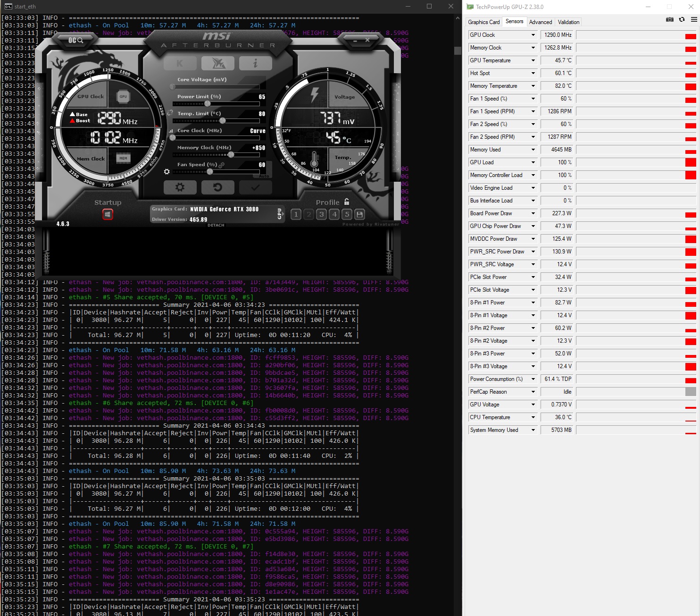Click the GPU-Z refresh icon
This screenshot has height=616, width=700.
click(x=682, y=19)
